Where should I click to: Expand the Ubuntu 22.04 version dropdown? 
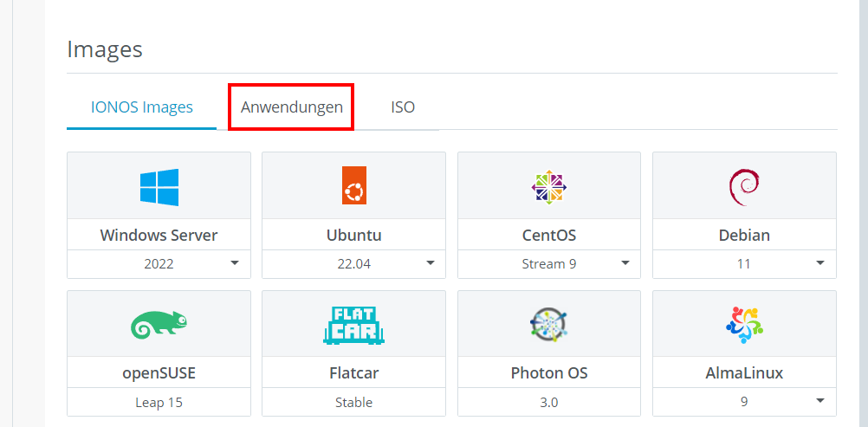(x=353, y=264)
